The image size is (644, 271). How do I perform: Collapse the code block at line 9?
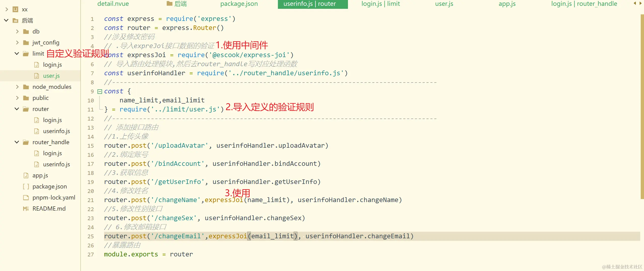[100, 91]
